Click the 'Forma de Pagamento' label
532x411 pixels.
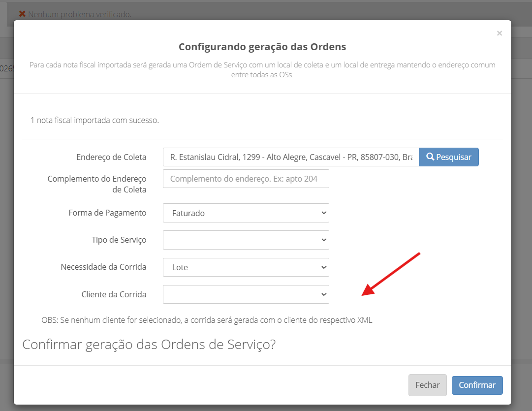click(108, 213)
